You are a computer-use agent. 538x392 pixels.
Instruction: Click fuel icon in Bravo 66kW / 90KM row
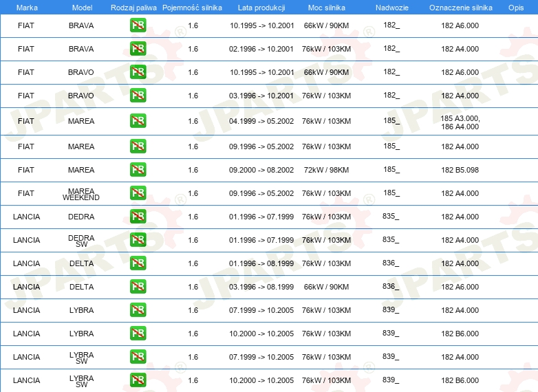point(138,72)
